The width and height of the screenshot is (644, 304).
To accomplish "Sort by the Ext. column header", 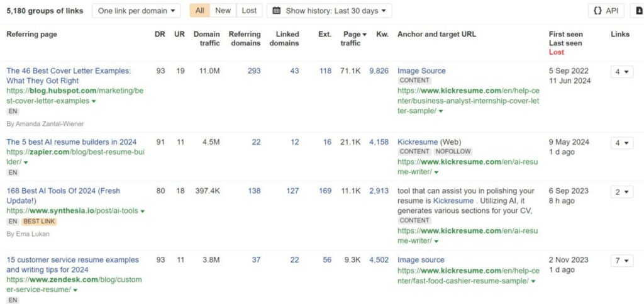I will click(325, 35).
